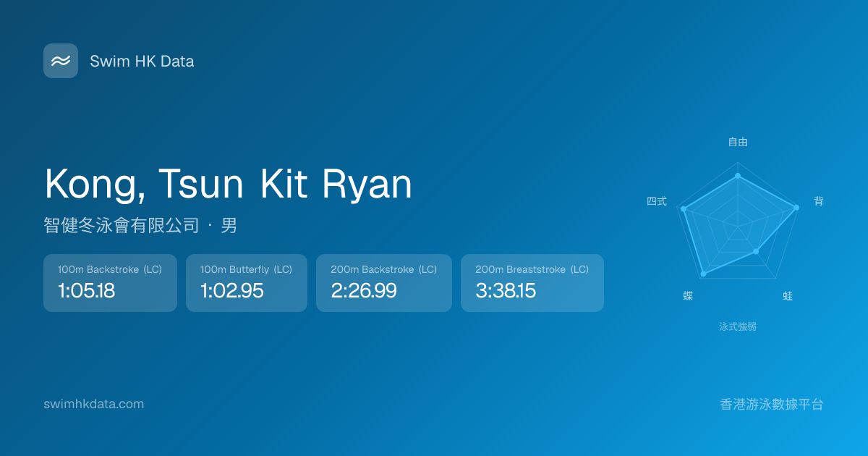
Task: Select the swimmer name Kong, Tsun Kit Ryan
Action: point(228,184)
